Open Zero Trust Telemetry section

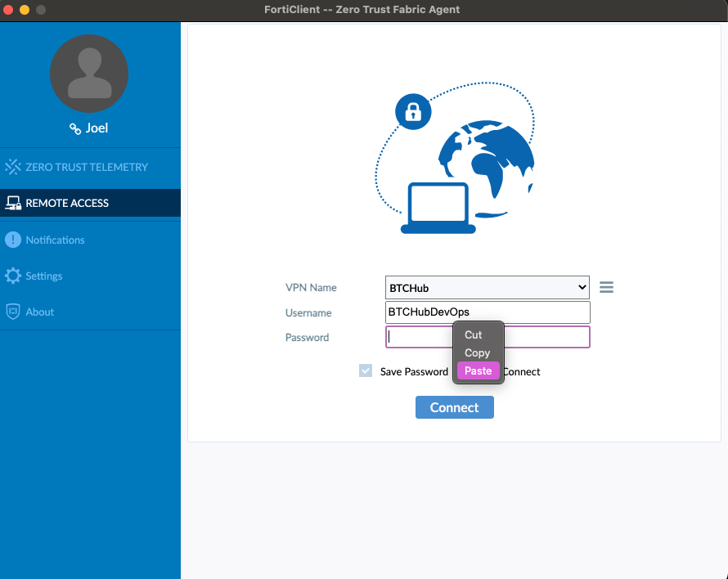pyautogui.click(x=90, y=167)
